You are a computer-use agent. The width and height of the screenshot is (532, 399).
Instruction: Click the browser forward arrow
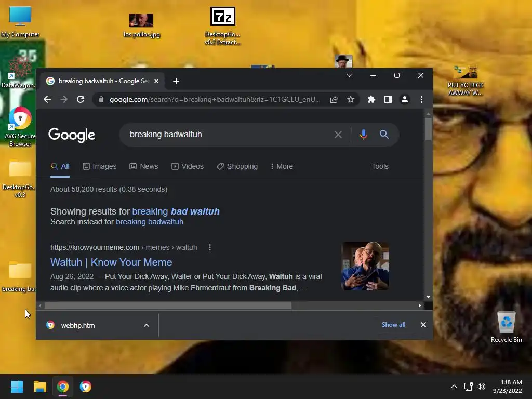(x=64, y=99)
